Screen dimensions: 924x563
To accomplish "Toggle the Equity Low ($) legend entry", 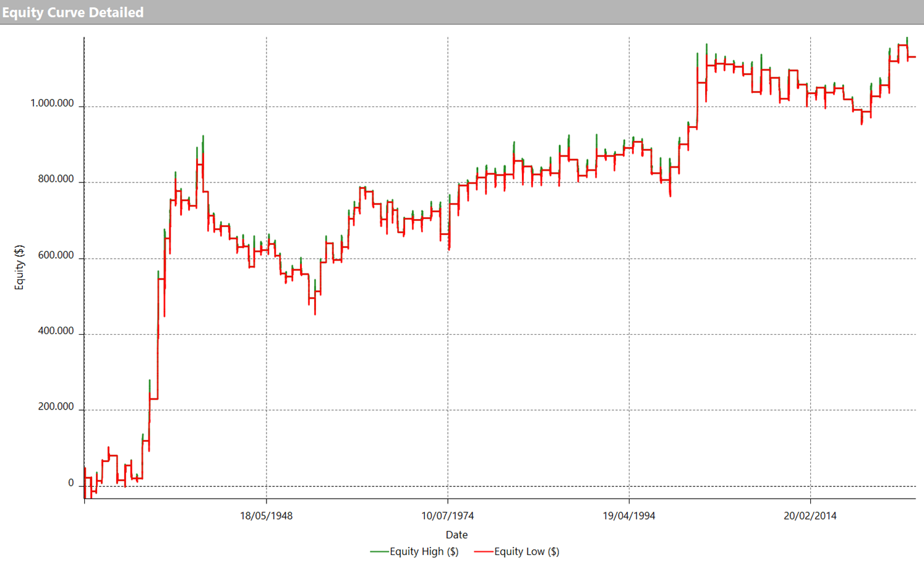I will click(x=526, y=551).
